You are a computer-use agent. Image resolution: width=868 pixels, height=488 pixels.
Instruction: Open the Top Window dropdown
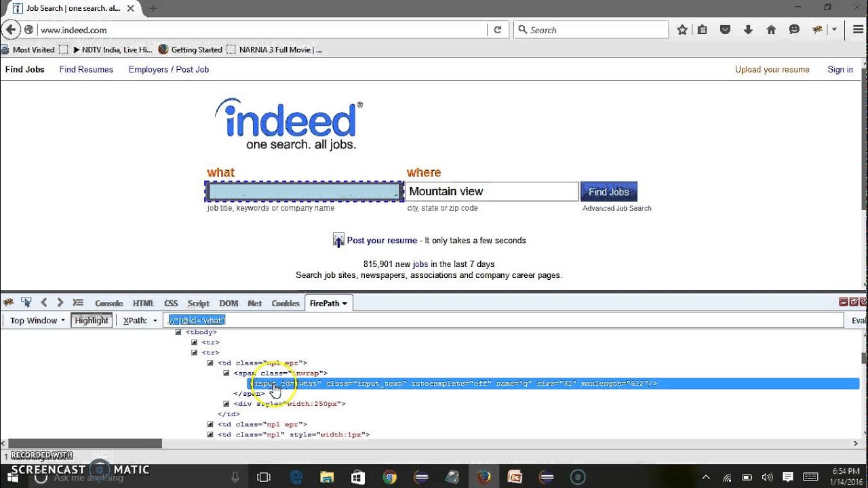[37, 321]
